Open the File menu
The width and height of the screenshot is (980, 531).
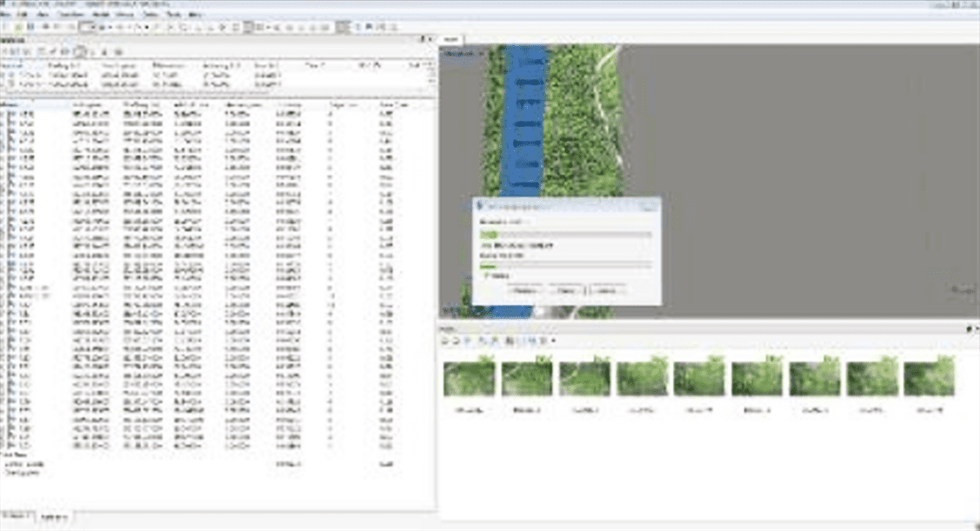7,16
